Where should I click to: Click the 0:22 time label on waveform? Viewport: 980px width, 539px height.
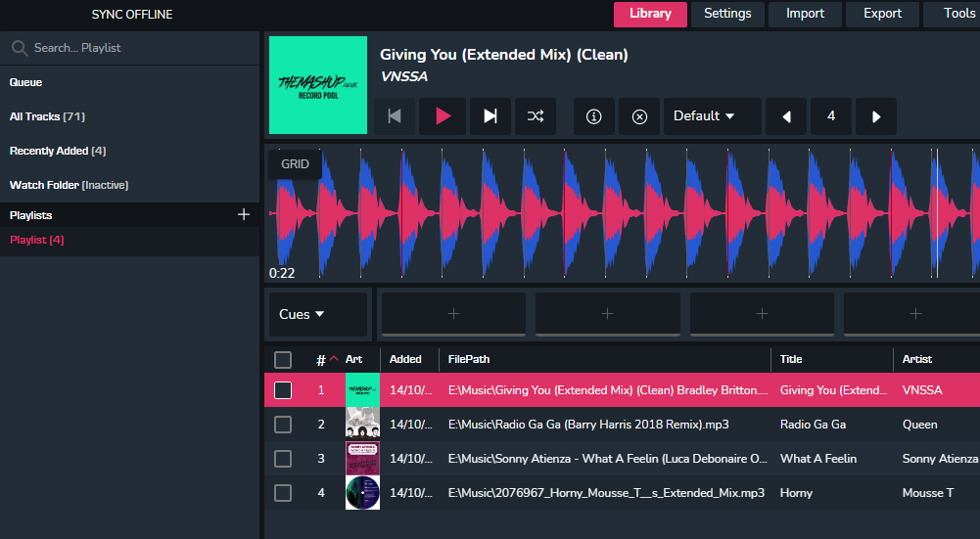coord(282,273)
